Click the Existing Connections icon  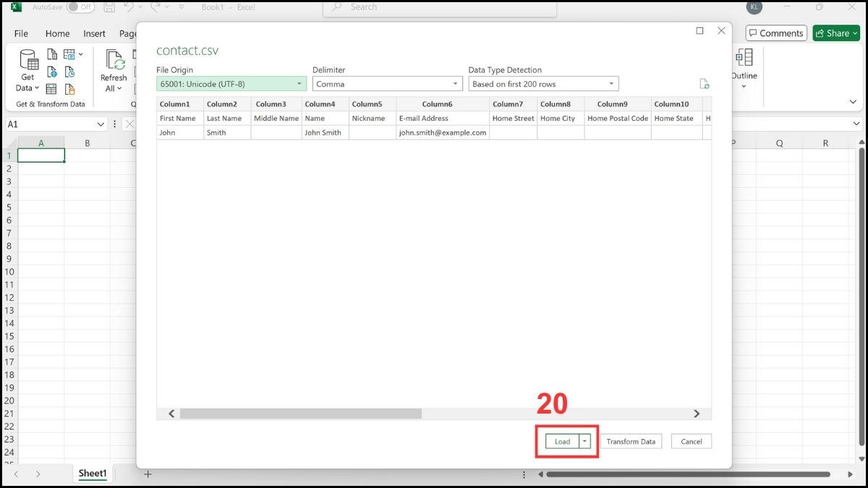[69, 89]
